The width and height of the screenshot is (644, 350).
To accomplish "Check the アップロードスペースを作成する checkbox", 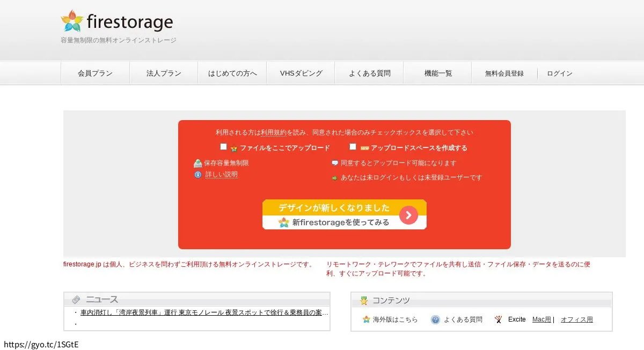I will click(353, 146).
